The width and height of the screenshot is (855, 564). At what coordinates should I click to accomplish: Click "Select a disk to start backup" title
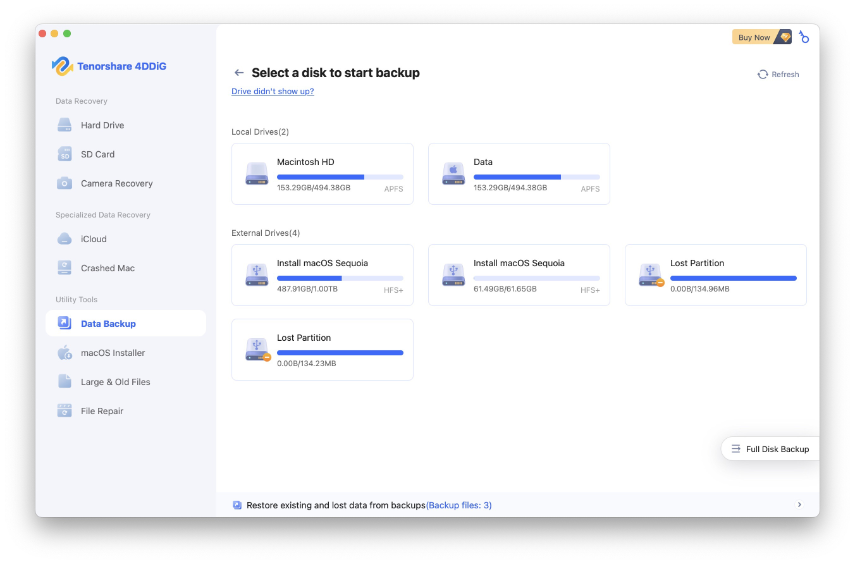coord(335,73)
